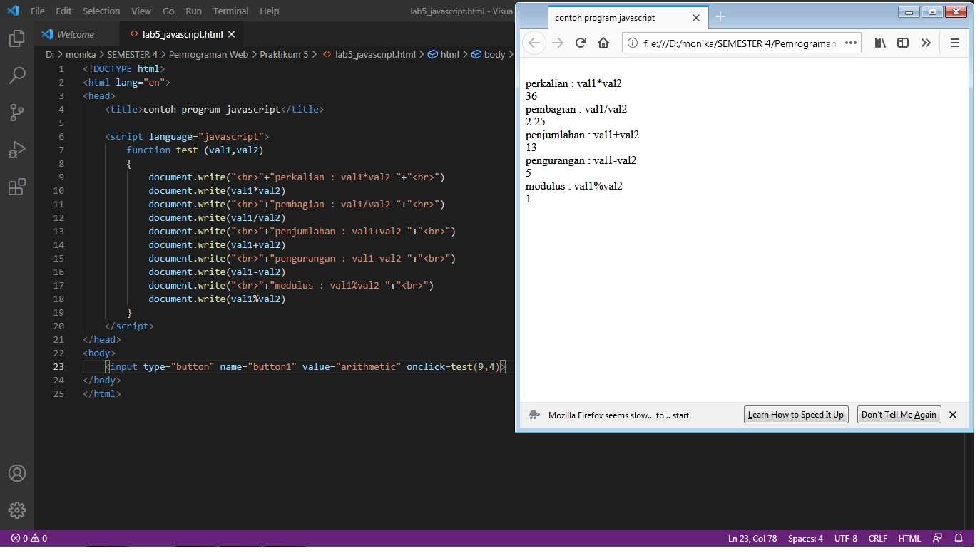Screen dimensions: 980x553
Task: Go forward in Firefox
Action: (x=558, y=43)
